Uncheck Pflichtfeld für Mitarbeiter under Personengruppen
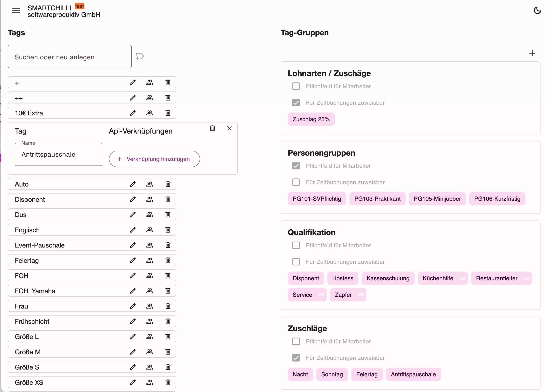Image resolution: width=545 pixels, height=392 pixels. 296,166
